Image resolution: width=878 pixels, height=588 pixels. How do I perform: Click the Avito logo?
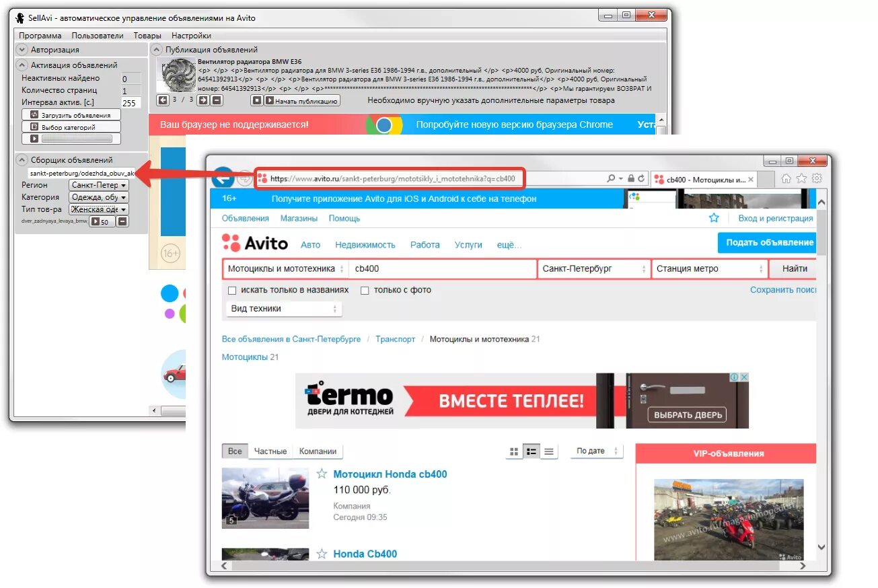point(255,244)
